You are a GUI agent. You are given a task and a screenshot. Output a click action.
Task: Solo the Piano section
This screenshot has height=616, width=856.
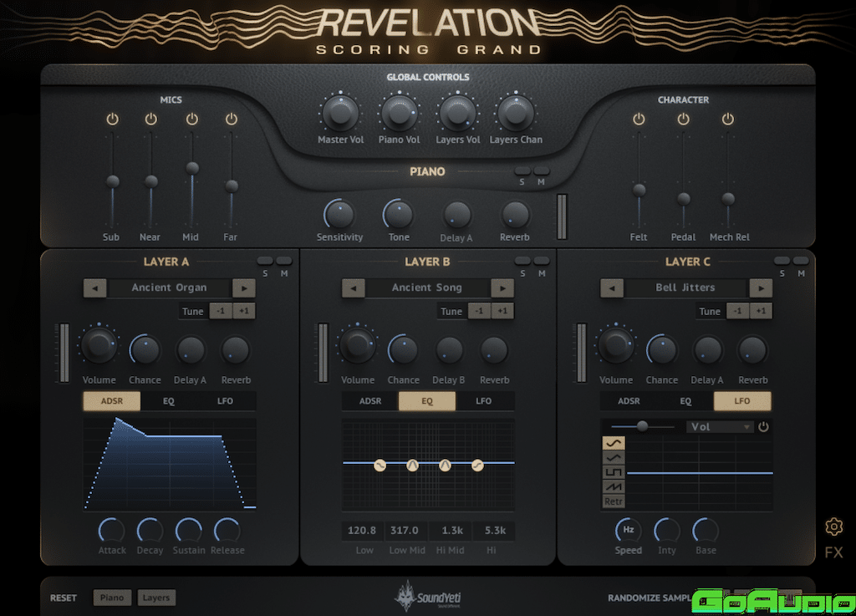coord(522,171)
